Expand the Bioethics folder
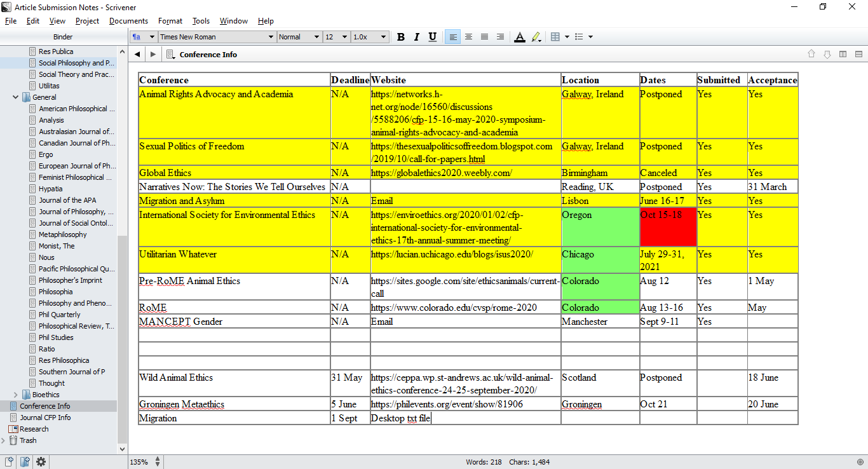The height and width of the screenshot is (469, 868). point(16,395)
